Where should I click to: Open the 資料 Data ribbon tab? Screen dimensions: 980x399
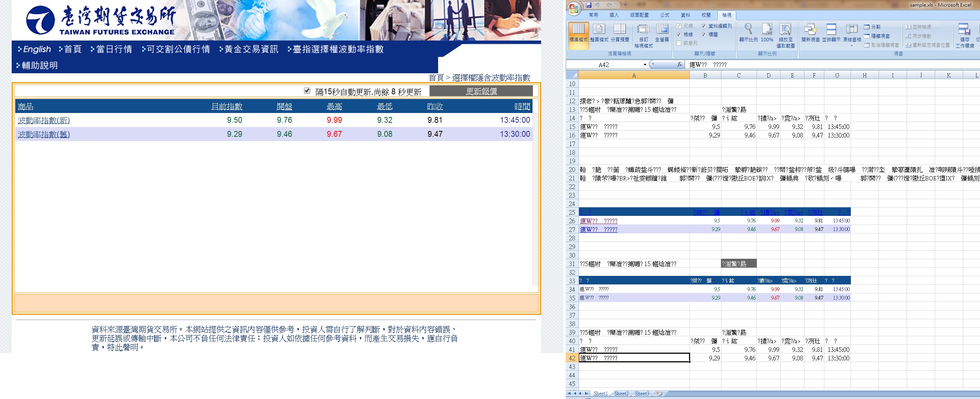pos(685,15)
